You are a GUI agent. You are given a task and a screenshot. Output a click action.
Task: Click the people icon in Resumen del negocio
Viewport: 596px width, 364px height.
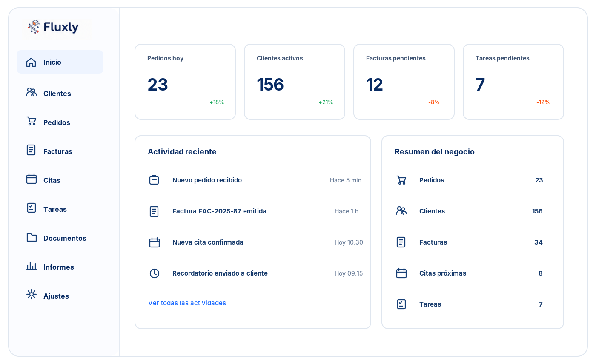401,210
